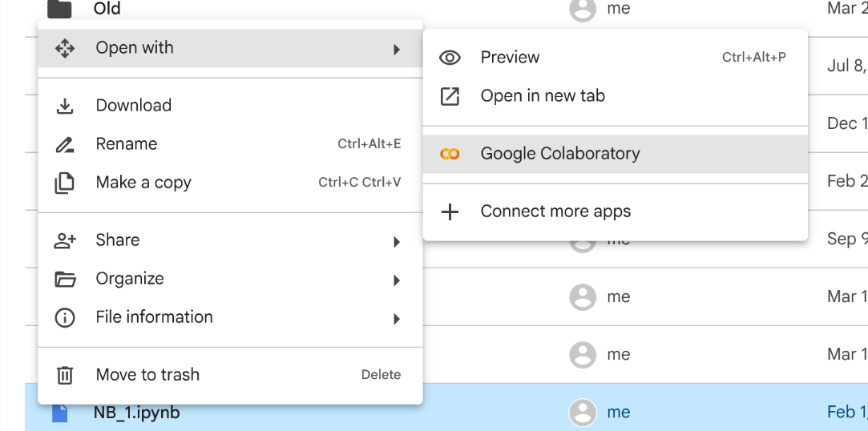Click the Open with arrows icon

65,48
